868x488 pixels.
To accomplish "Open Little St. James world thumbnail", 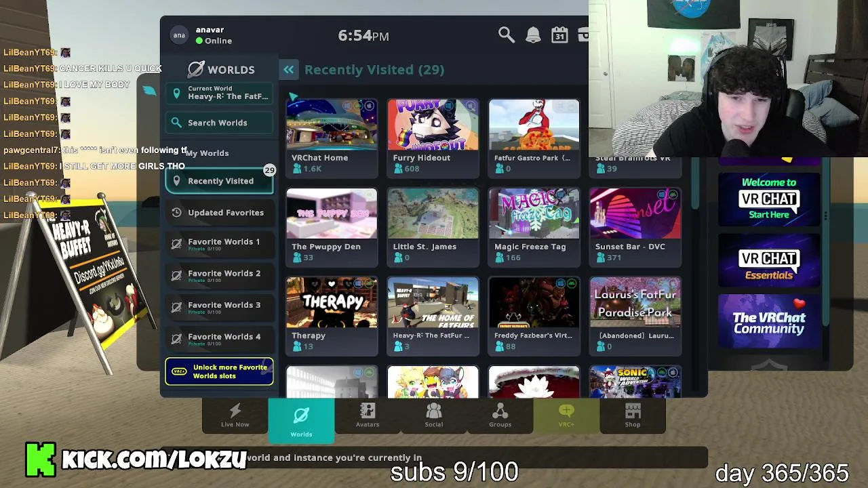I will [433, 213].
